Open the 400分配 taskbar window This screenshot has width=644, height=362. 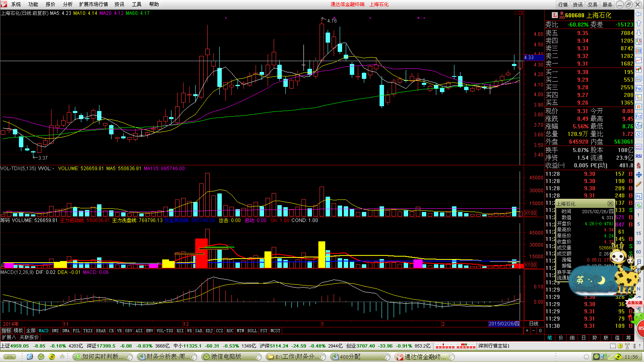pyautogui.click(x=360, y=357)
